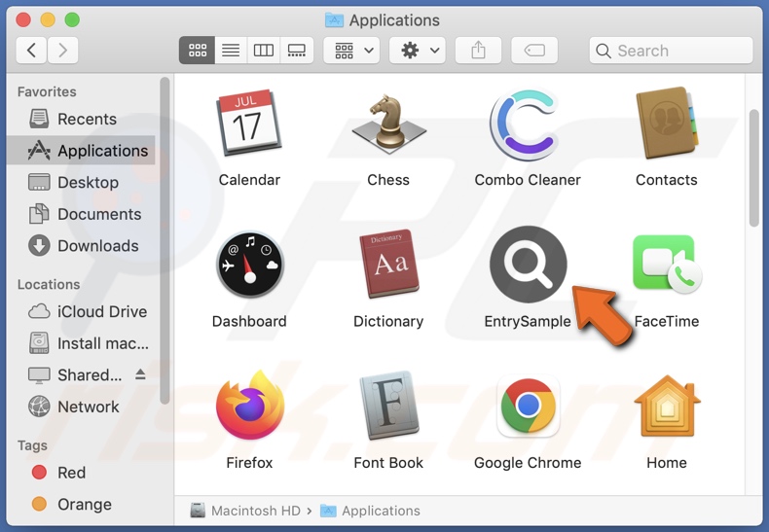Open iCloud Drive in the sidebar
This screenshot has height=532, width=769.
click(81, 311)
